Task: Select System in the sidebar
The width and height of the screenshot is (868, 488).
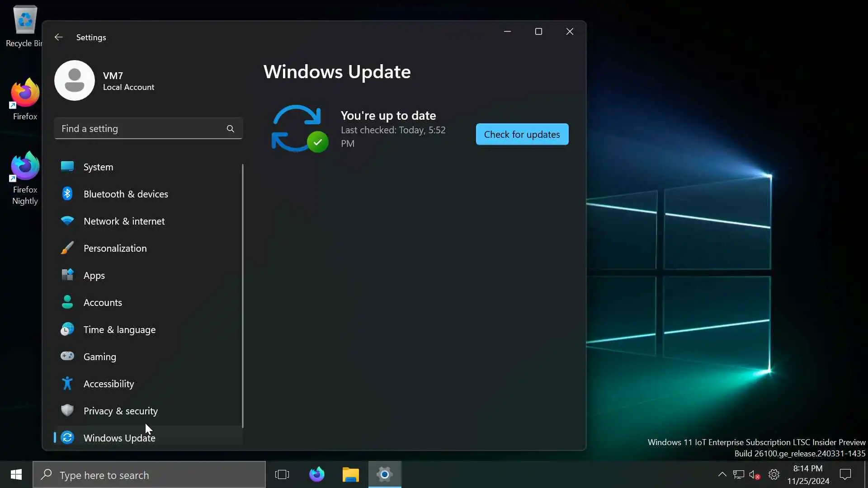Action: [x=98, y=167]
